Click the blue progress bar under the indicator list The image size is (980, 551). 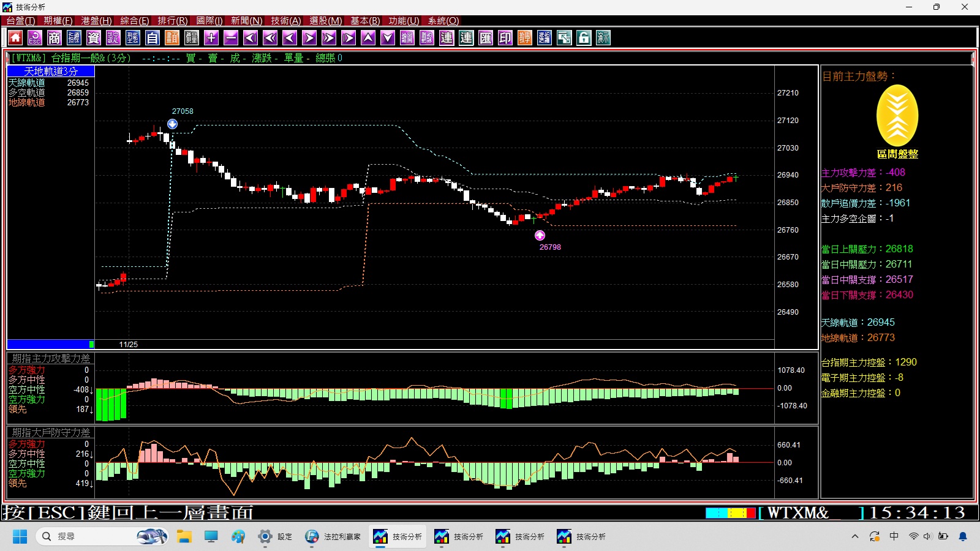[x=50, y=344]
